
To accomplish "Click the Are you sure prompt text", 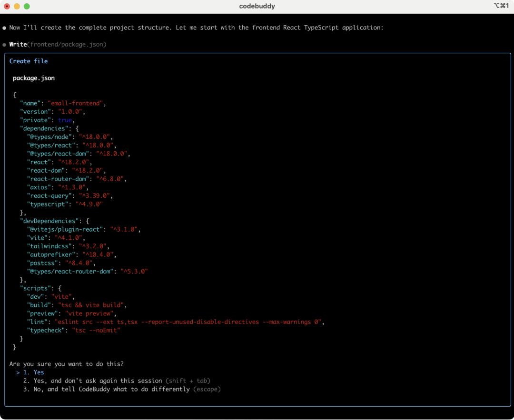I will point(67,364).
